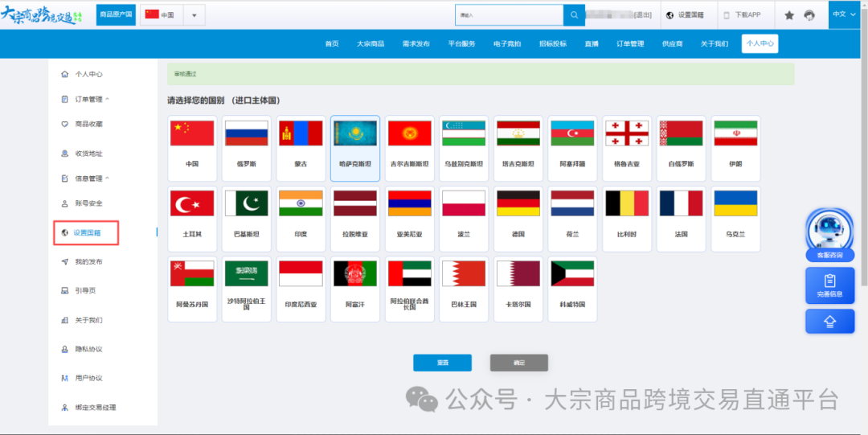The image size is (868, 435).
Task: Select the Russia (俄罗斯) flag card
Action: point(246,148)
